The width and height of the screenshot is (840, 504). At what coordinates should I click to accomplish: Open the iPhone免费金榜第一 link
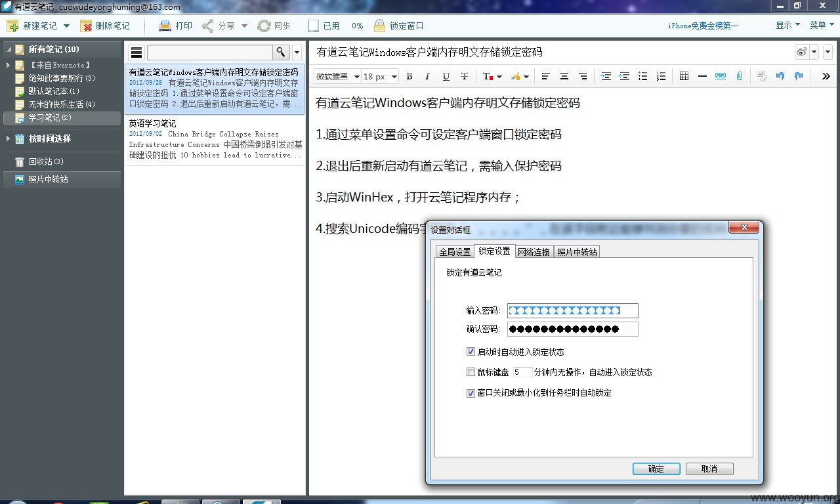coord(703,26)
